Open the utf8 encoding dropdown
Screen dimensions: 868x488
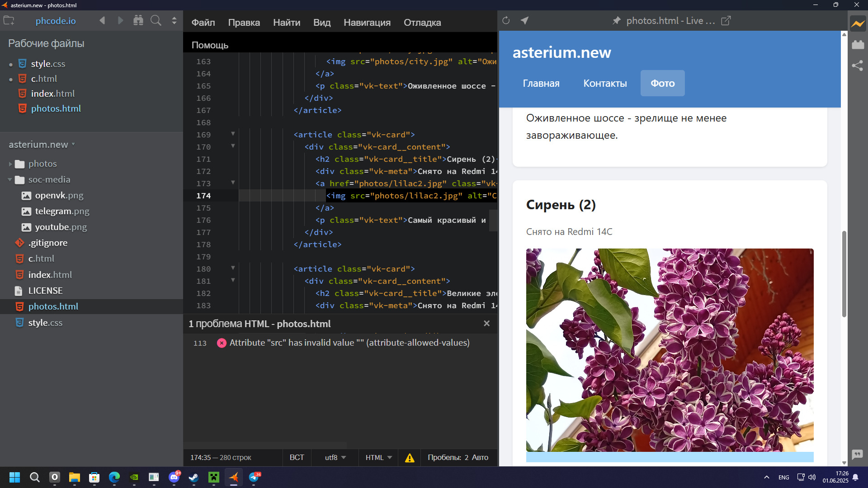[x=335, y=458]
